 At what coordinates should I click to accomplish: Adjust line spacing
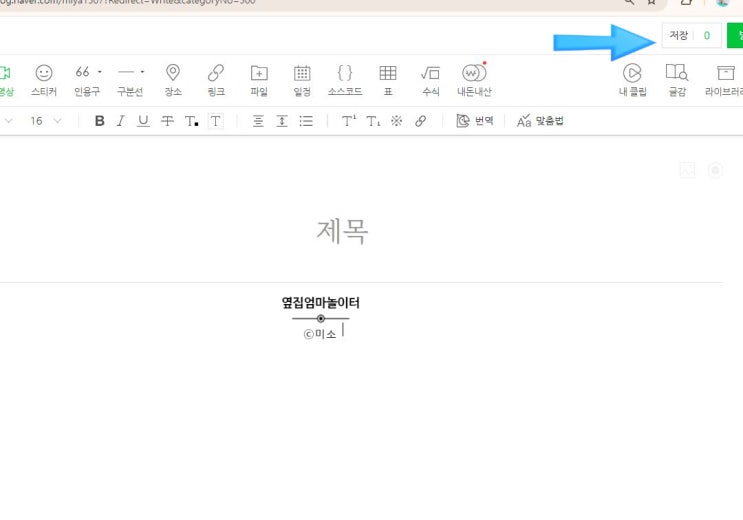[282, 121]
